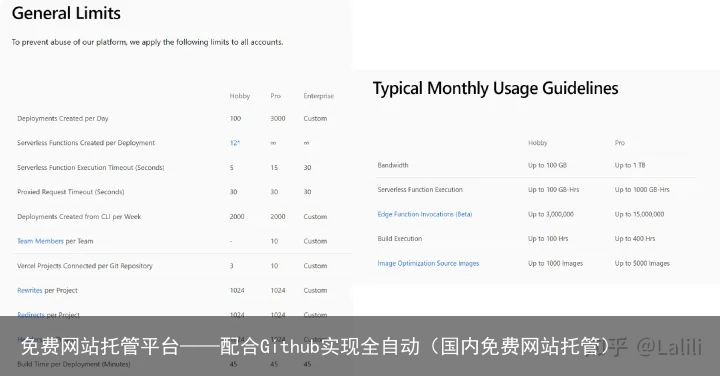Click the 'Up to 100 GB' Bandwidth value
720x376 pixels.
(x=547, y=165)
